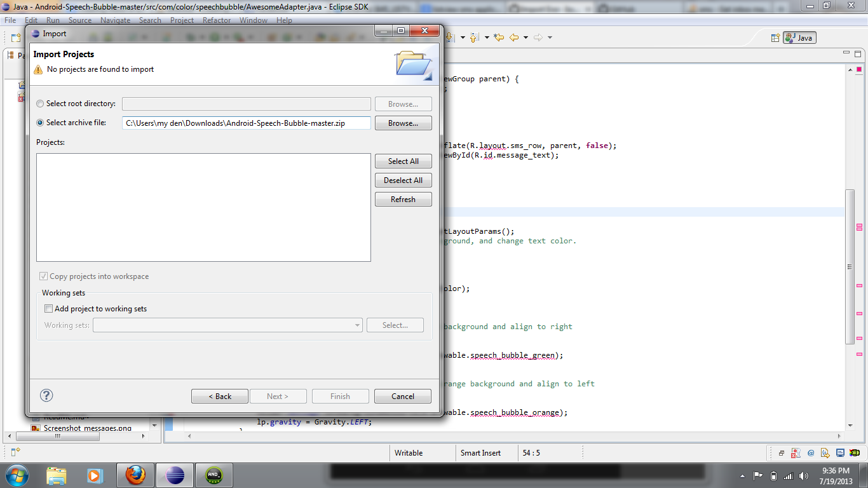Click Browse next to archive file
This screenshot has height=488, width=868.
403,123
